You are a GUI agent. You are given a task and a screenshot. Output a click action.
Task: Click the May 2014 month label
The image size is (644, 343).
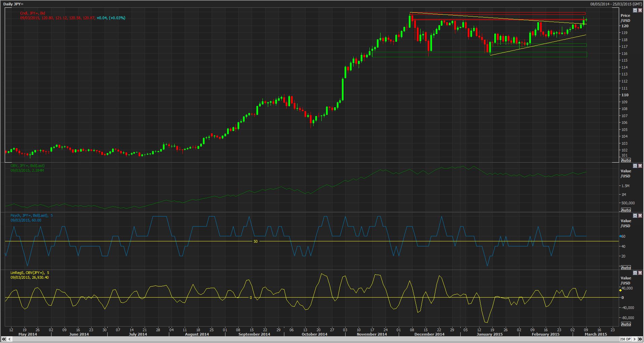(28, 334)
